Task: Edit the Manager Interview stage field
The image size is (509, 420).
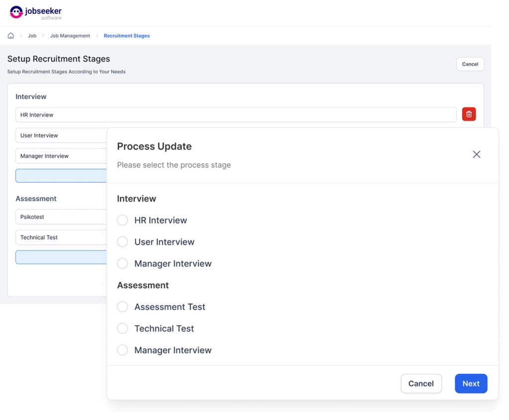Action: [x=61, y=156]
